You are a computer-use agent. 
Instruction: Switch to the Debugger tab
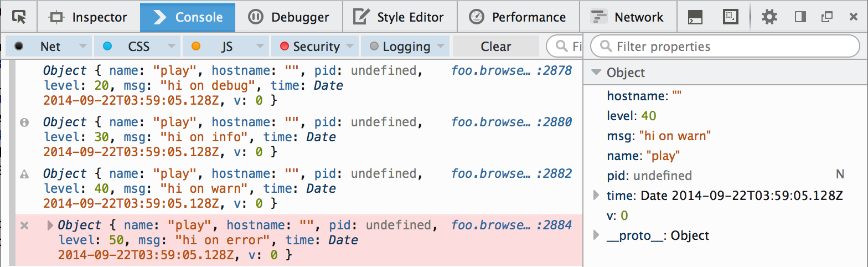pos(288,17)
